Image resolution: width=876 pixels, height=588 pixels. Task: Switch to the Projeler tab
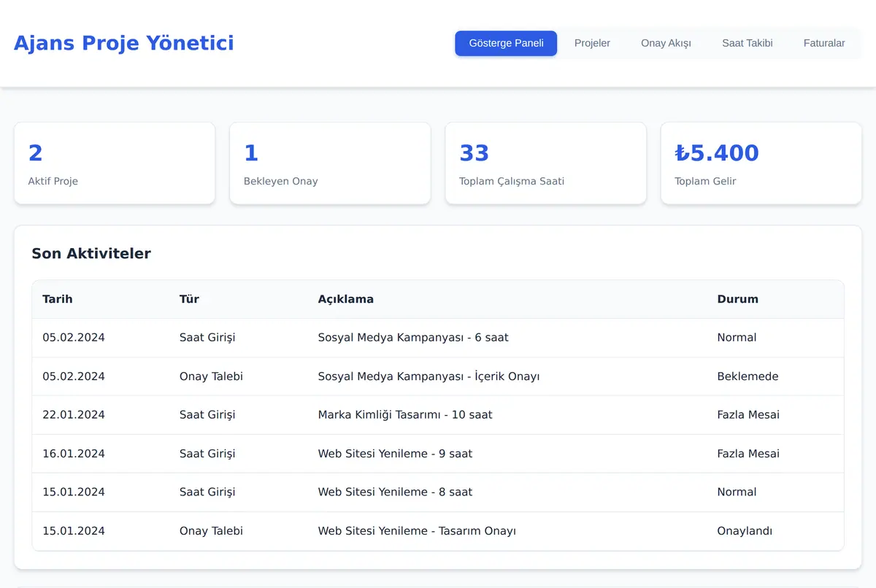[x=592, y=43]
